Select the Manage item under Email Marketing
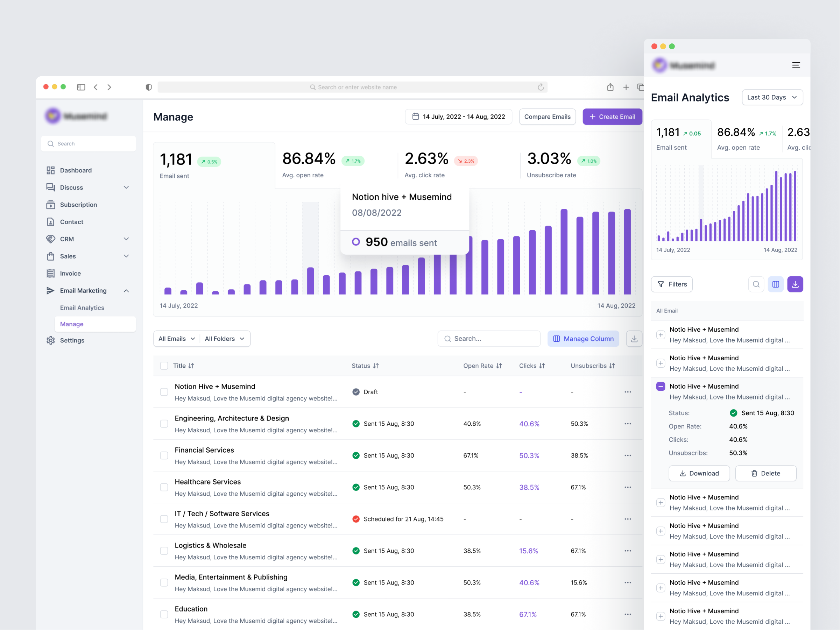840x630 pixels. pos(71,324)
